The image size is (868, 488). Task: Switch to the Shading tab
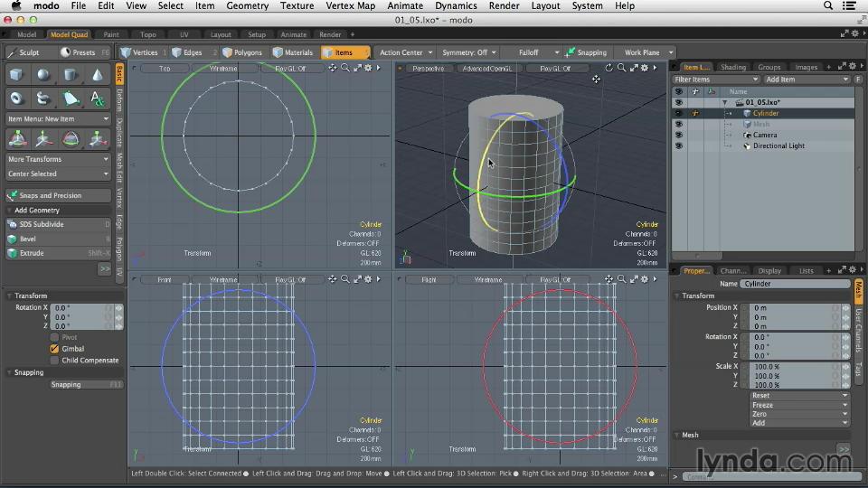tap(732, 67)
